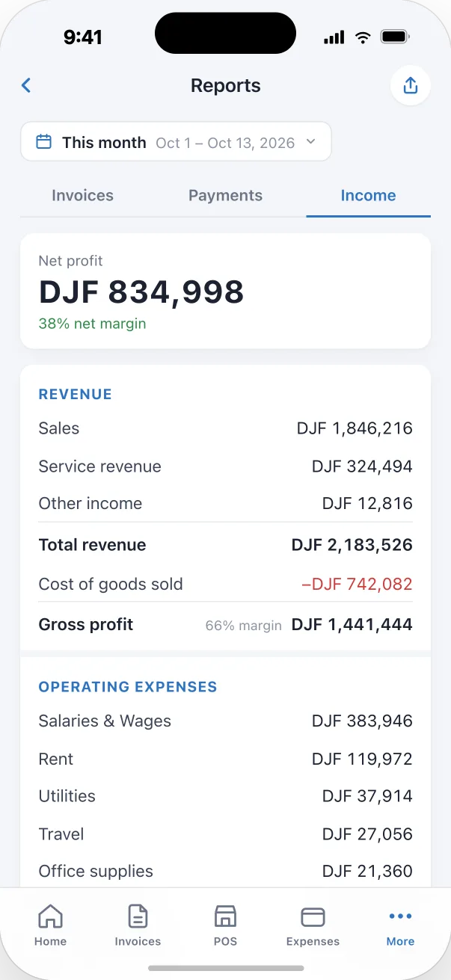Image resolution: width=451 pixels, height=980 pixels.
Task: Select the Office supplies expense row
Action: (x=225, y=872)
